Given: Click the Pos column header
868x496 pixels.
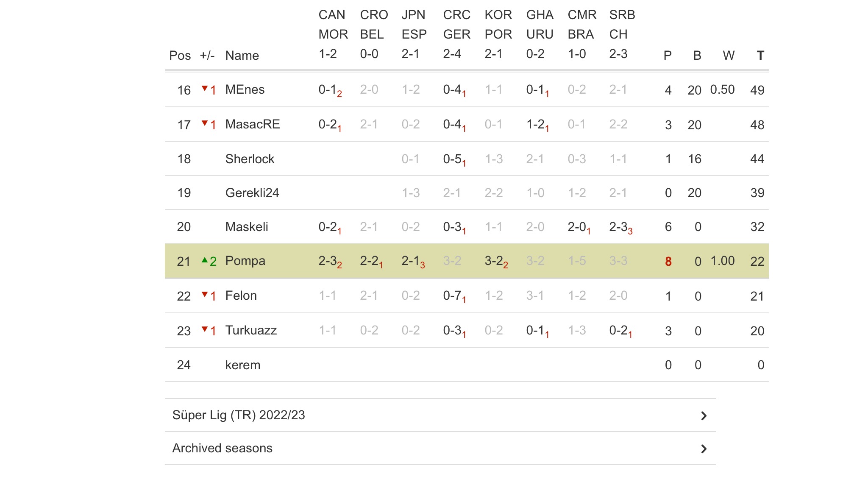Looking at the screenshot, I should click(180, 56).
